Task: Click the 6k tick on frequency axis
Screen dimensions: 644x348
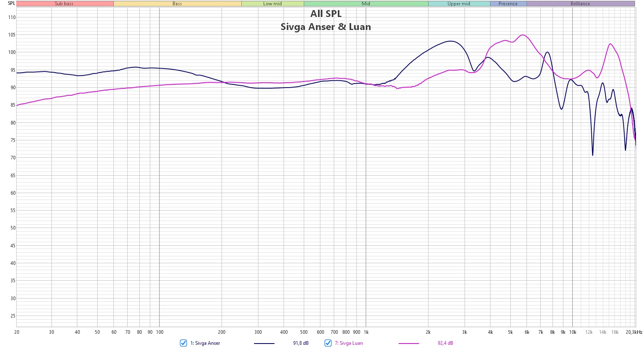Action: (x=527, y=332)
